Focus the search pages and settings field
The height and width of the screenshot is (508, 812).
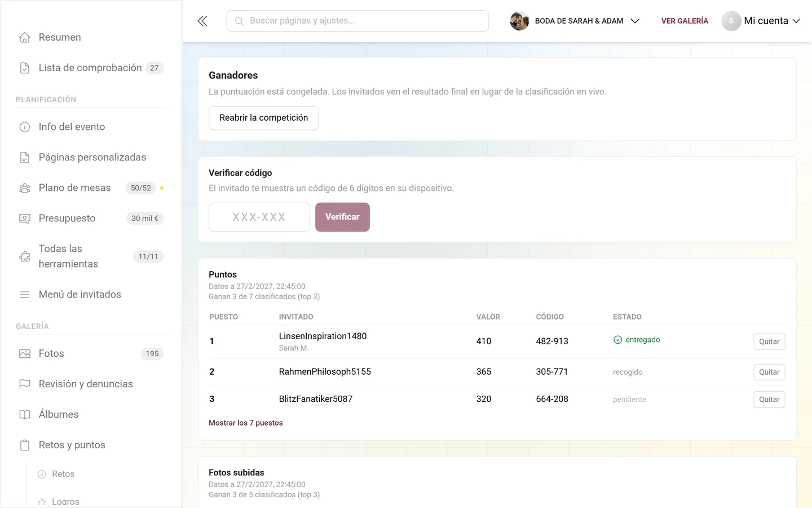tap(358, 21)
